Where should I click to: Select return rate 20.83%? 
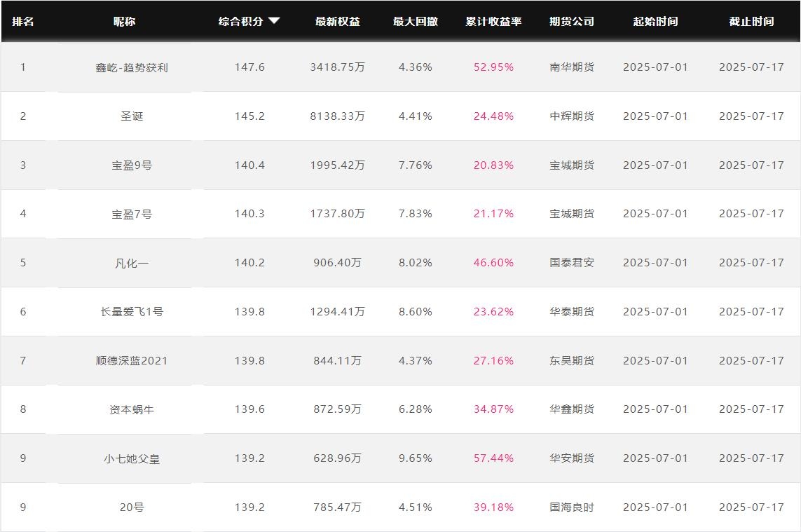click(493, 165)
